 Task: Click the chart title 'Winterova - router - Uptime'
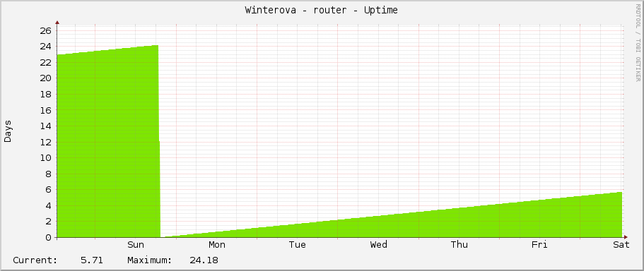point(321,11)
